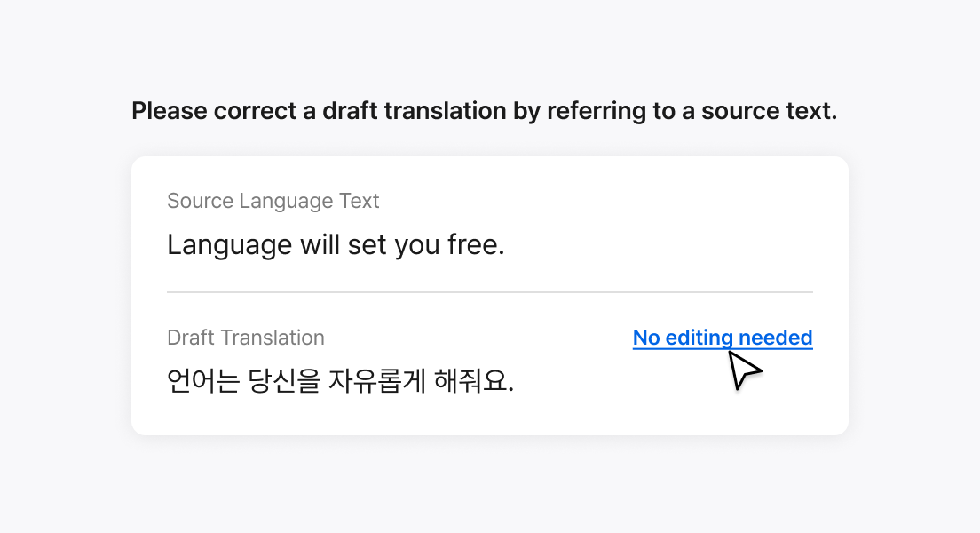The width and height of the screenshot is (980, 533).
Task: Click the word "Please" in the heading
Action: coord(170,111)
